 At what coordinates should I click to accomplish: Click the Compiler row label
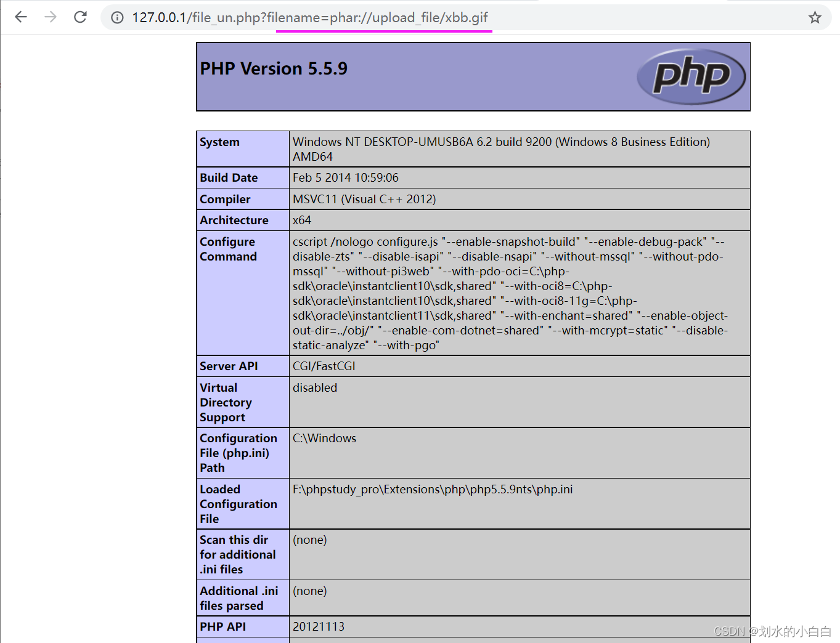225,200
